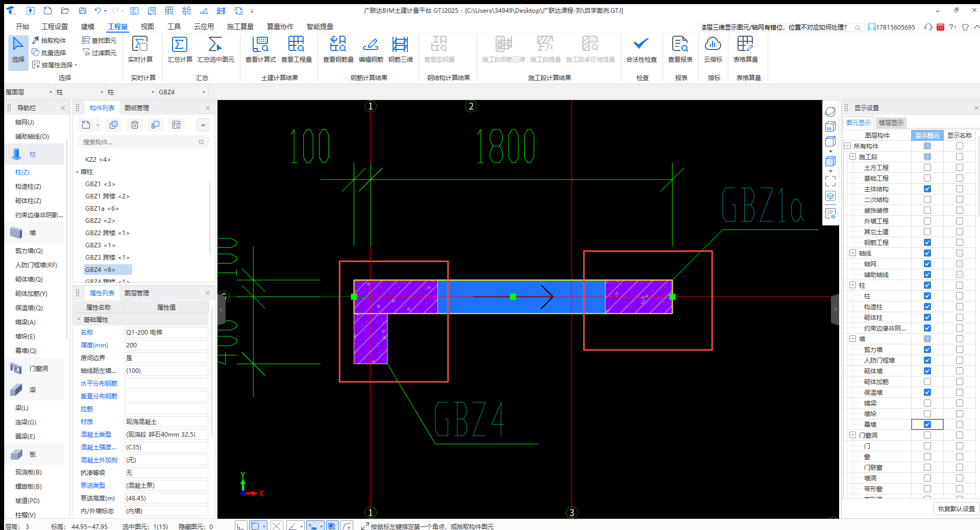Click 过滤图元 filter tool
The width and height of the screenshot is (980, 530).
(100, 53)
